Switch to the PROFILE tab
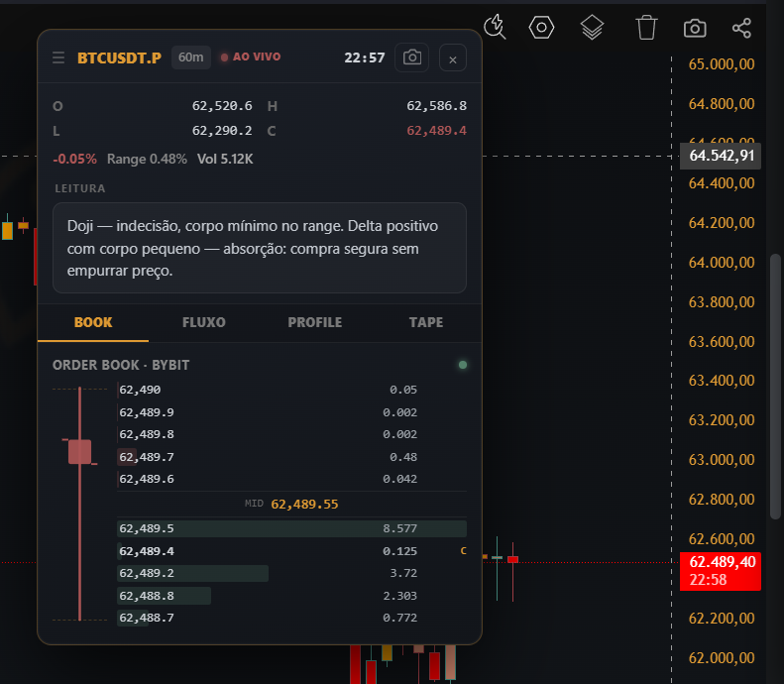This screenshot has height=684, width=784. pos(315,322)
